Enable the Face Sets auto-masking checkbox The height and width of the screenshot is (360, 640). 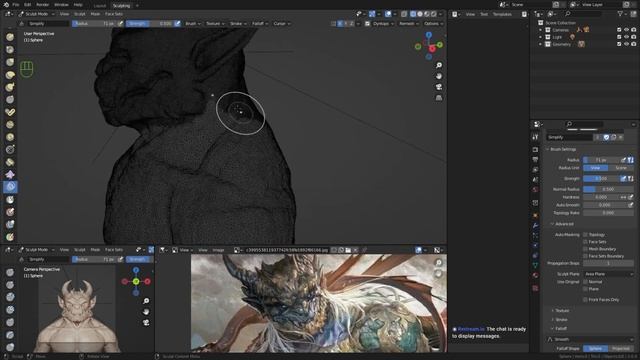coord(585,242)
